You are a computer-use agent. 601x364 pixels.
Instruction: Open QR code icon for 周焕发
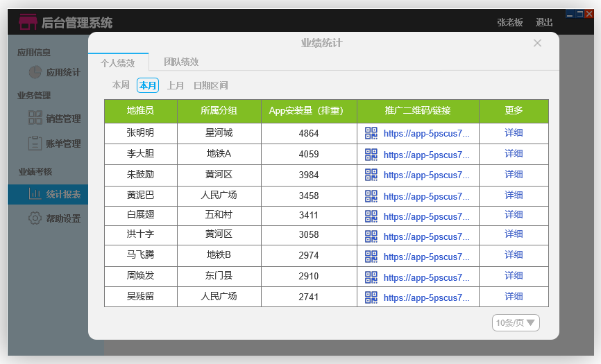[371, 277]
